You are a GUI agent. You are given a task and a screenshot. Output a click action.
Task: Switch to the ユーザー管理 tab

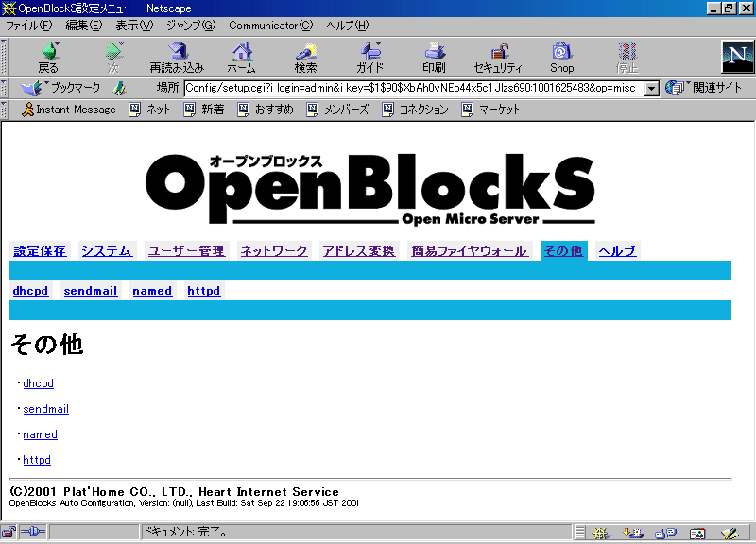pyautogui.click(x=186, y=251)
